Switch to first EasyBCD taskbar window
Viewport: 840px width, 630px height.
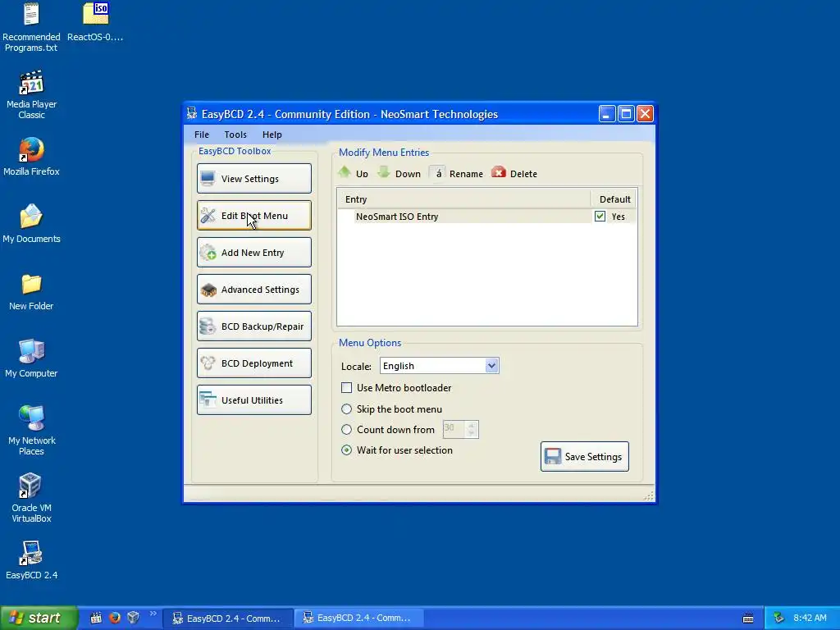227,619
